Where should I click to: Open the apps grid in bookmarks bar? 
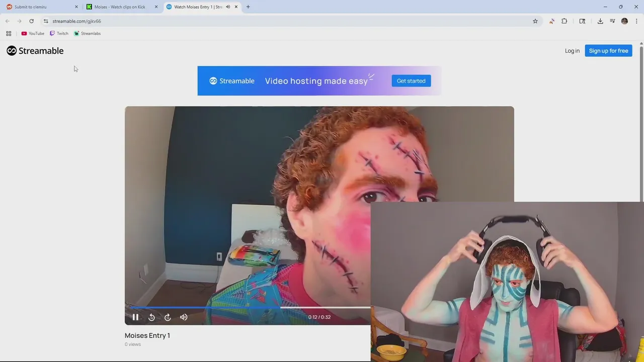coord(9,33)
